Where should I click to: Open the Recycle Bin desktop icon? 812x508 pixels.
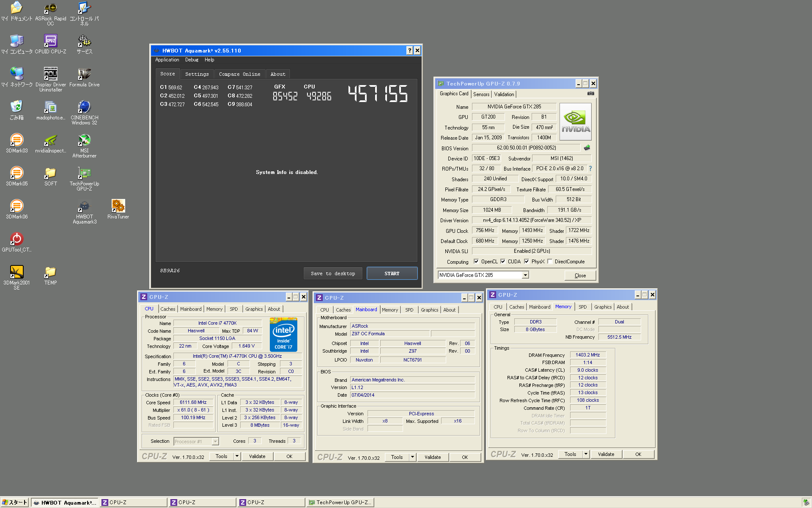[x=16, y=110]
